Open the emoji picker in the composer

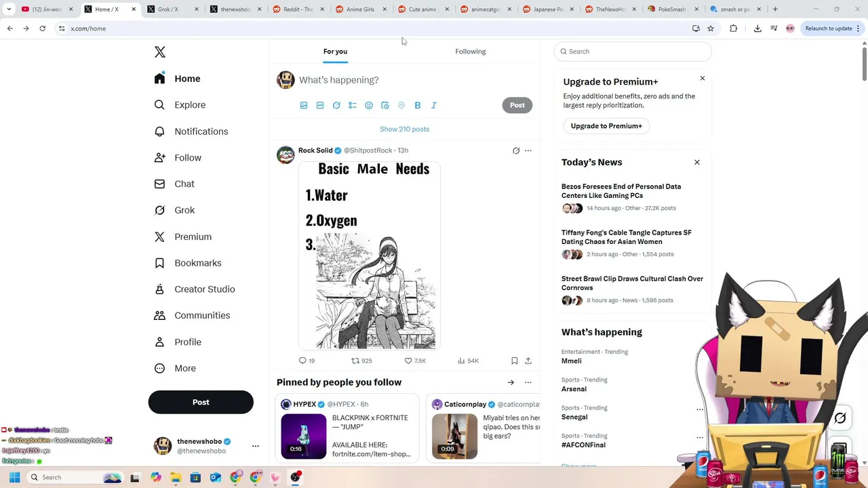click(x=369, y=105)
